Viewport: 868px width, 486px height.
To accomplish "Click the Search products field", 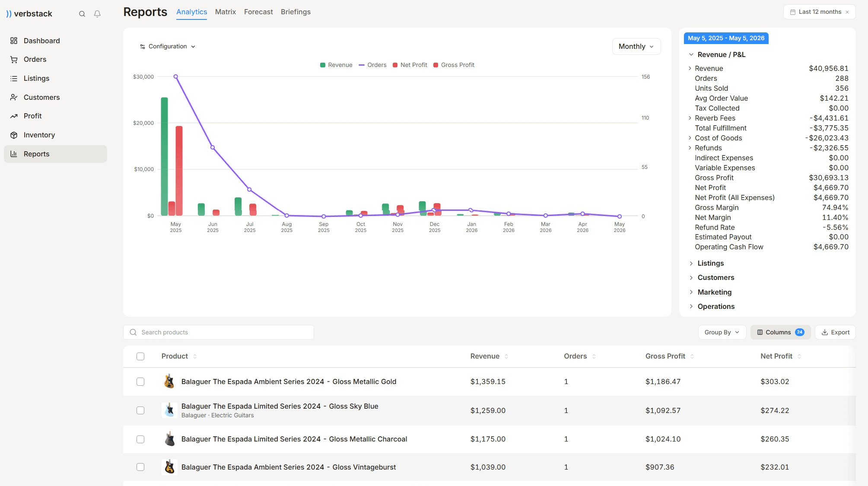I will click(219, 332).
